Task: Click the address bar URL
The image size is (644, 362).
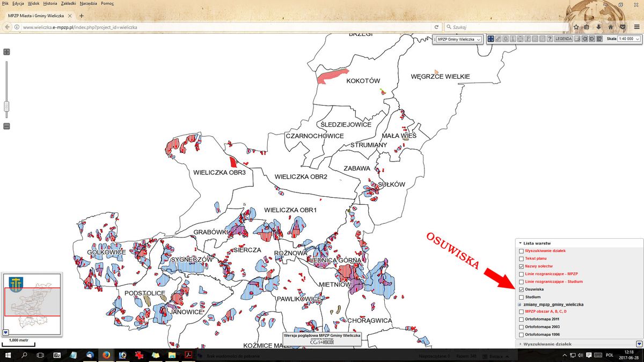Action: (79, 27)
